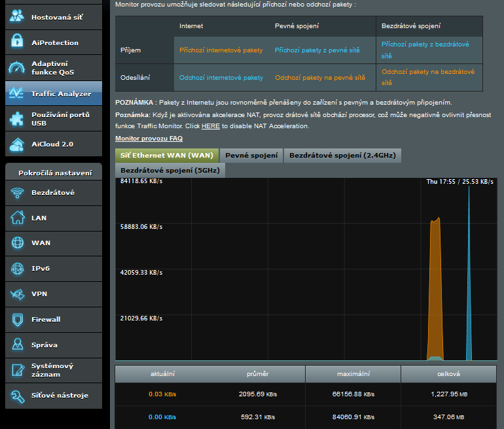504x429 pixels.
Task: Switch to Bezdrátové spojení (5GHz) tab
Action: pyautogui.click(x=170, y=170)
